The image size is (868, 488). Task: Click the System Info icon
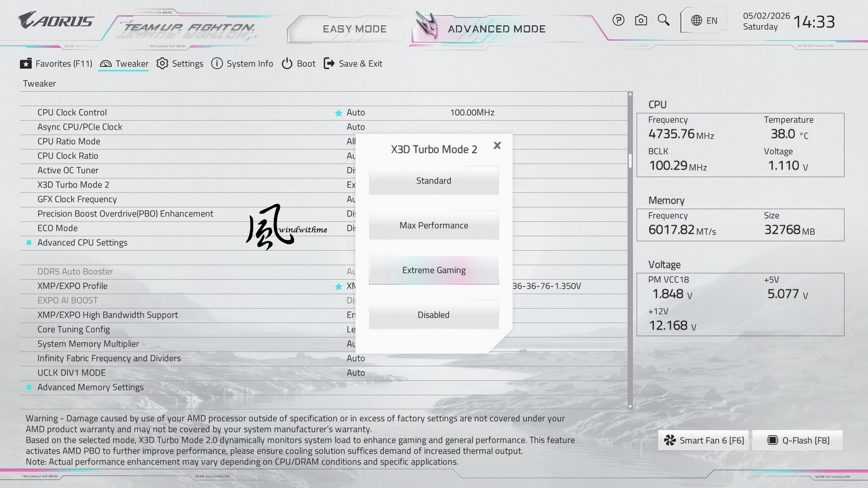[x=217, y=63]
